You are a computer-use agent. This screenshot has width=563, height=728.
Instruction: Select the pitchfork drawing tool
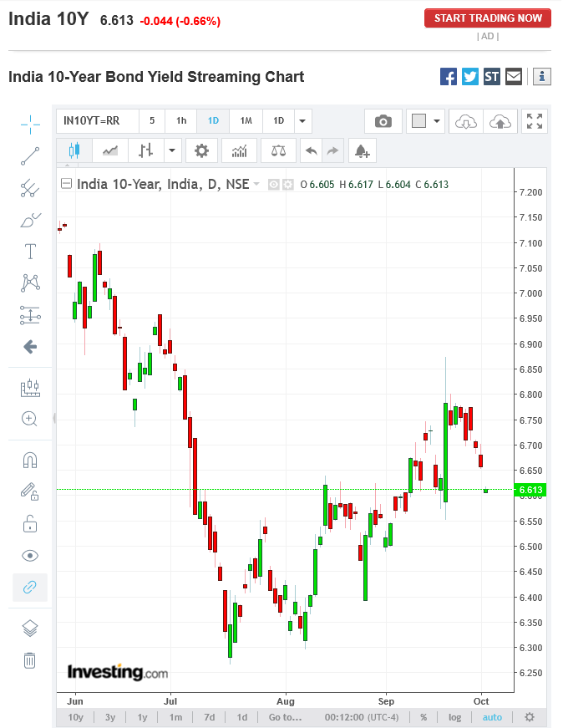coord(30,188)
